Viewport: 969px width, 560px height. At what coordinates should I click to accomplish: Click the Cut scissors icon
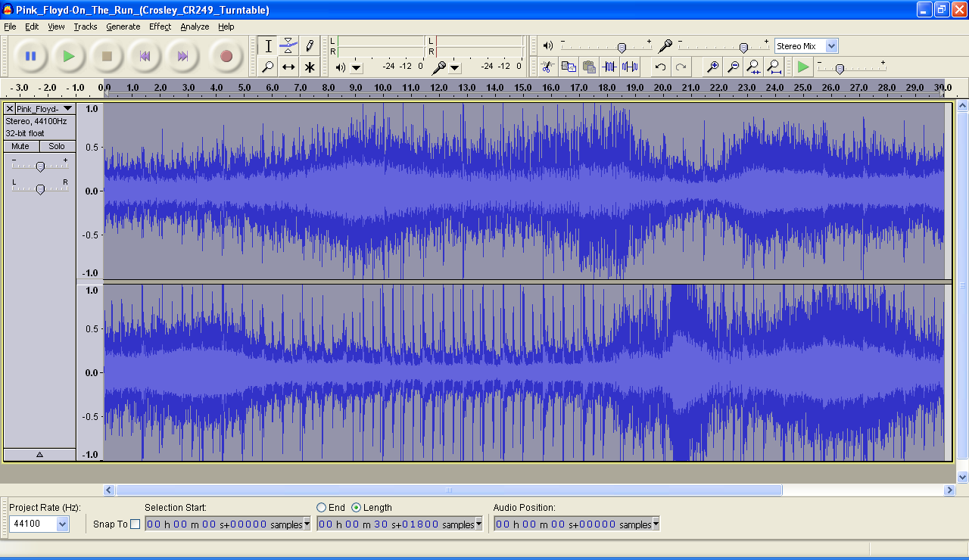tap(547, 67)
